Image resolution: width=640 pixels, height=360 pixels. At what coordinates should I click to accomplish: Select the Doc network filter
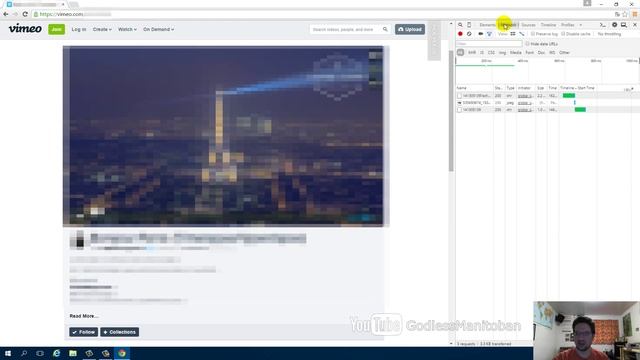pyautogui.click(x=541, y=53)
